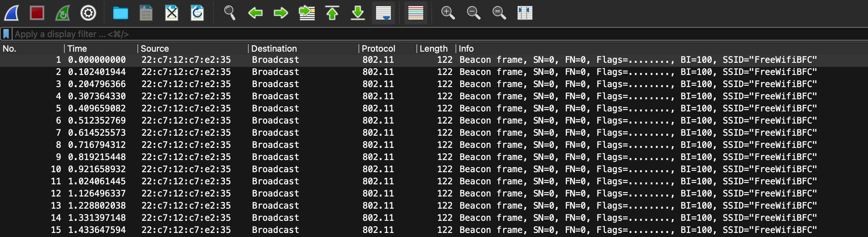The height and width of the screenshot is (237, 868).
Task: Sort by Destination column header
Action: pyautogui.click(x=304, y=49)
